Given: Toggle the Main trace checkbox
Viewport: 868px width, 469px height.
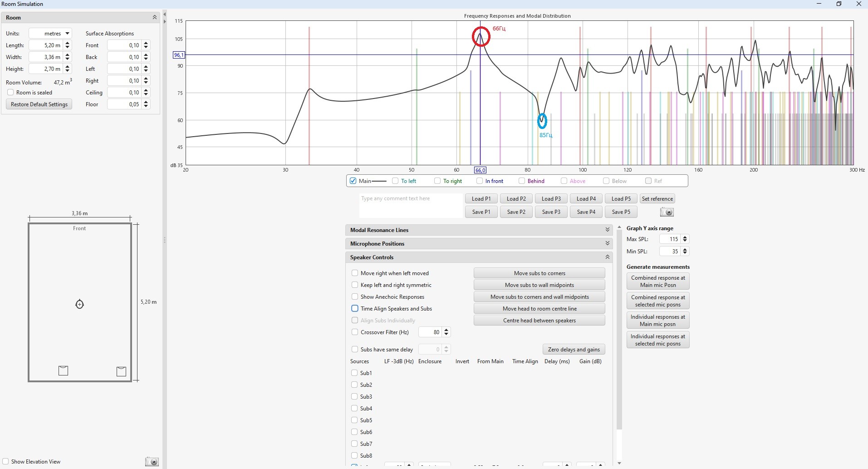Looking at the screenshot, I should [353, 181].
